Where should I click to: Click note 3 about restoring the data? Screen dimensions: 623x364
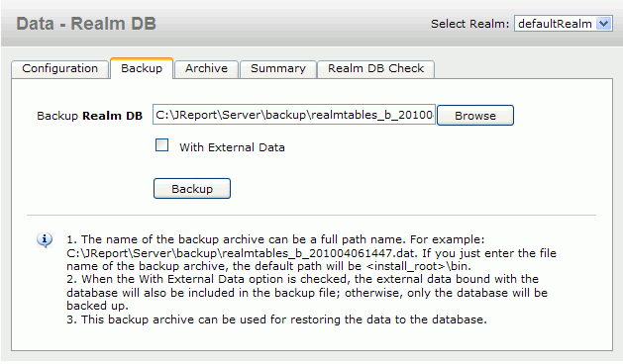point(276,319)
